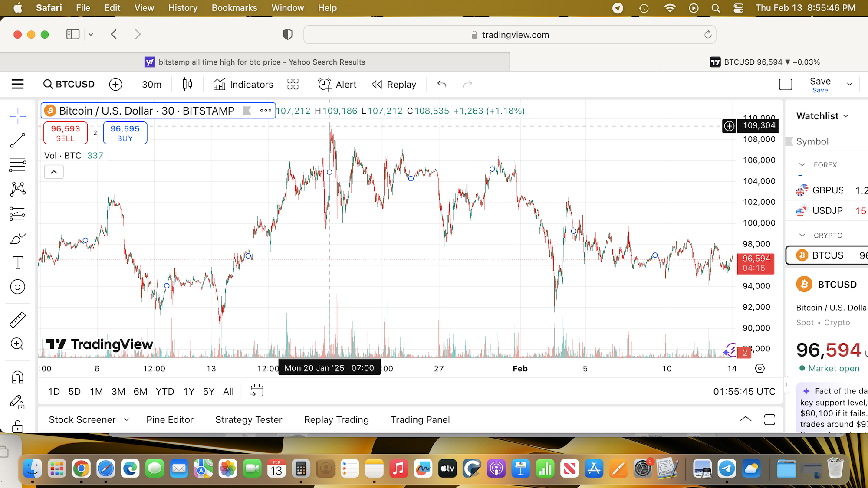Viewport: 868px width, 488px height.
Task: Click the tradingview.com address bar
Action: pyautogui.click(x=510, y=35)
